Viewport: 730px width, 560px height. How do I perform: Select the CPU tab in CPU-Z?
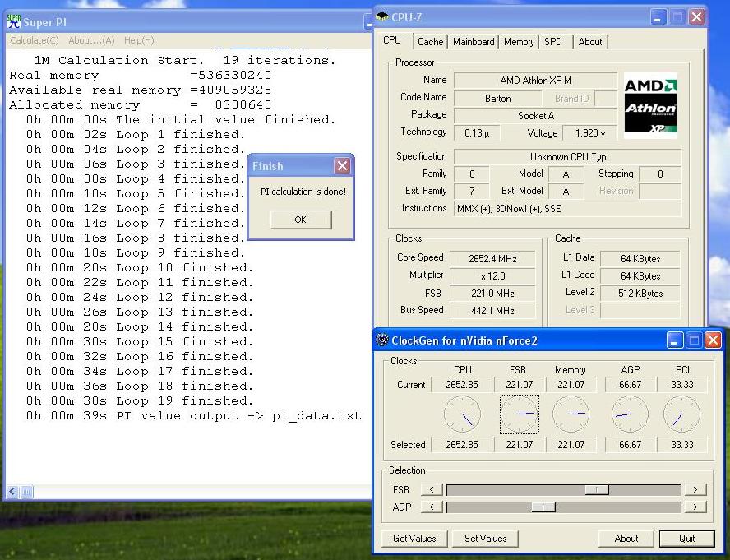click(392, 40)
